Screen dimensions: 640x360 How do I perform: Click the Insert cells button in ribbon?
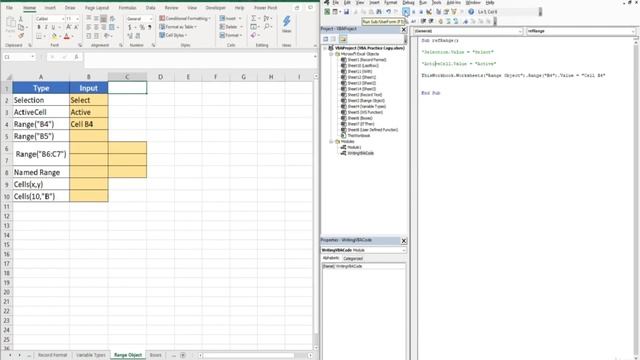[x=231, y=18]
